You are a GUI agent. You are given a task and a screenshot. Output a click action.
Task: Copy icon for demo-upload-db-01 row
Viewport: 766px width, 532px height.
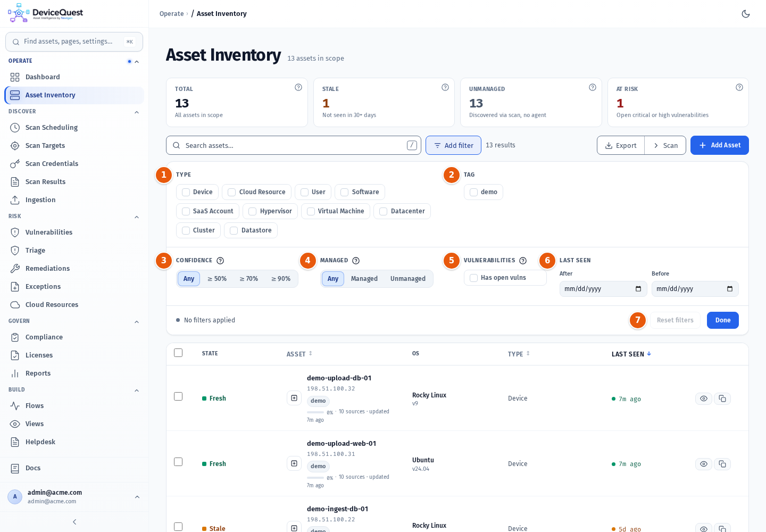[x=722, y=398]
